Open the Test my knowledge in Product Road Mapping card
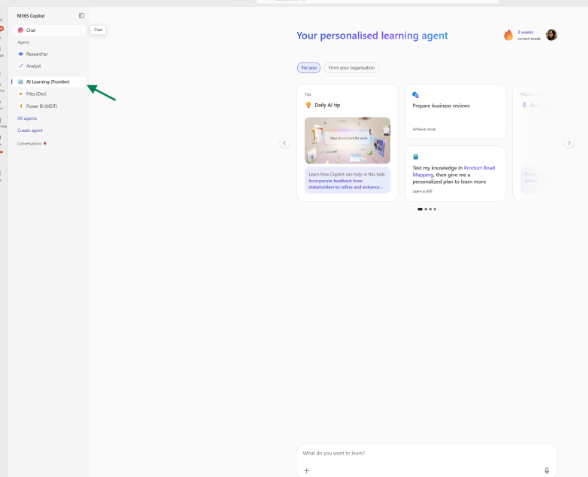 (x=455, y=174)
